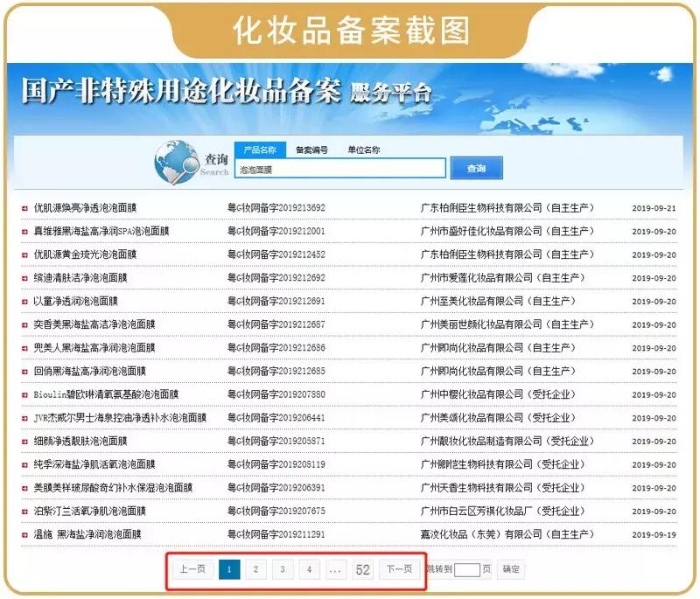Image resolution: width=700 pixels, height=599 pixels.
Task: Click 上一页 to go back
Action: 191,569
